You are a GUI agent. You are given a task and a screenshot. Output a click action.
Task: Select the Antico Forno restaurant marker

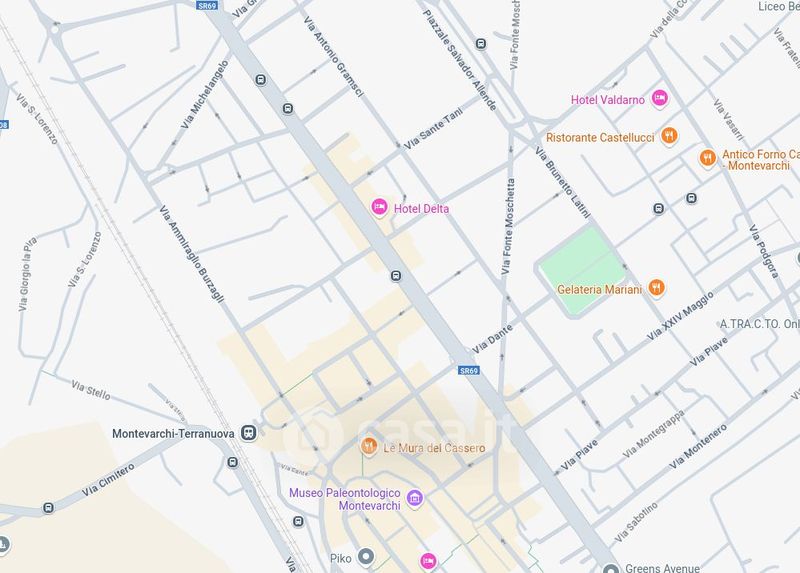707,159
